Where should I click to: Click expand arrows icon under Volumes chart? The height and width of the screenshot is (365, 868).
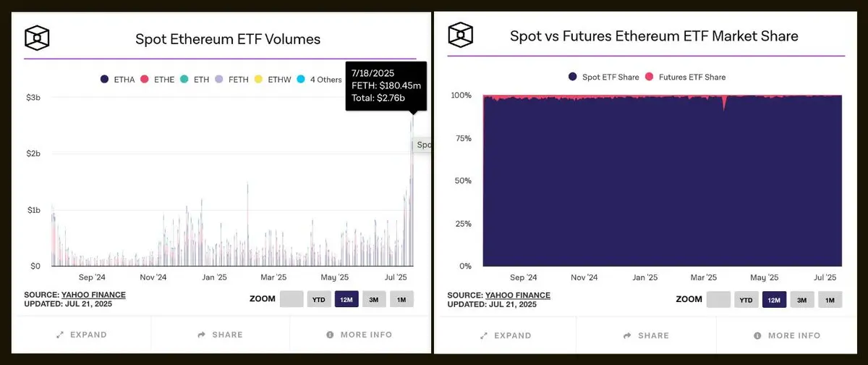point(61,335)
